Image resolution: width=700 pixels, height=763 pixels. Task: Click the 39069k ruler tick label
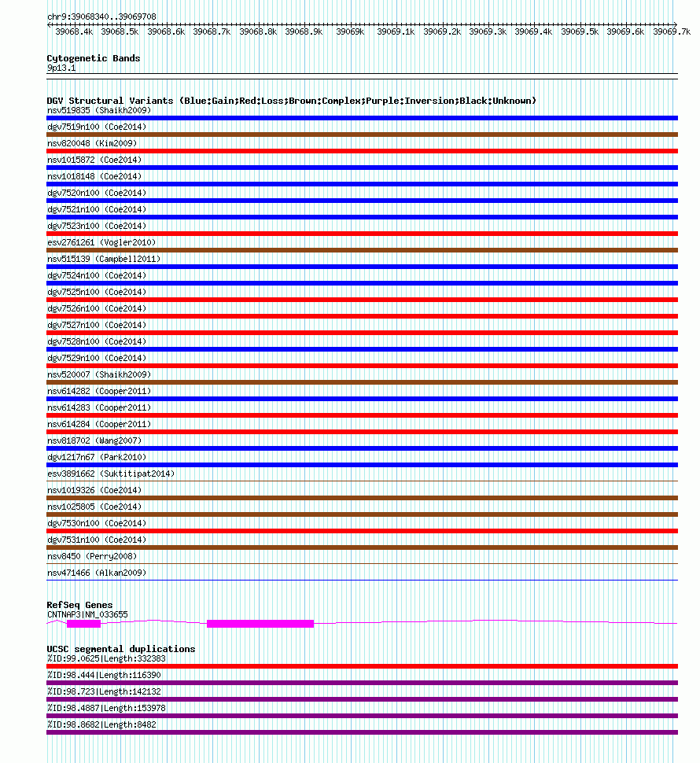pos(350,31)
